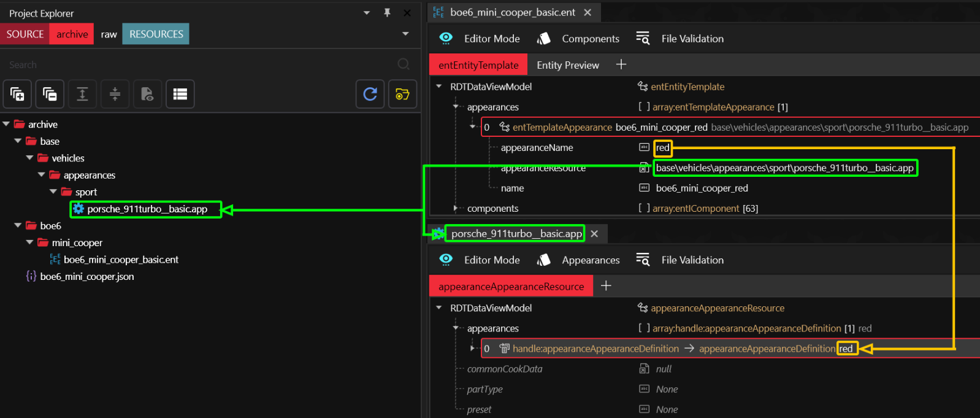Switch to the Entity Preview tab
Viewport: 980px width, 418px height.
tap(567, 65)
